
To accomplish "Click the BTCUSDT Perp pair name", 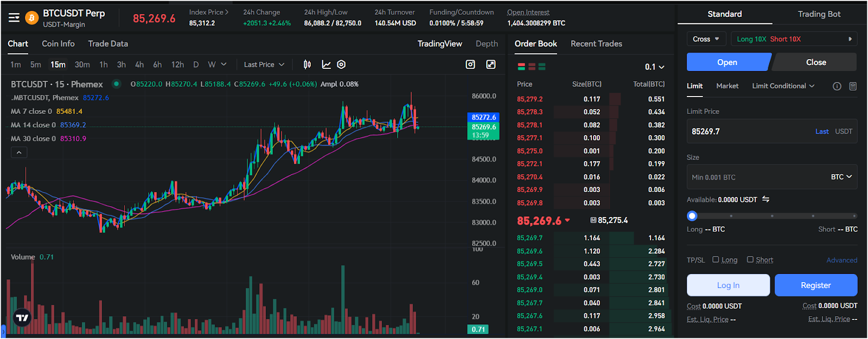I will coord(74,13).
